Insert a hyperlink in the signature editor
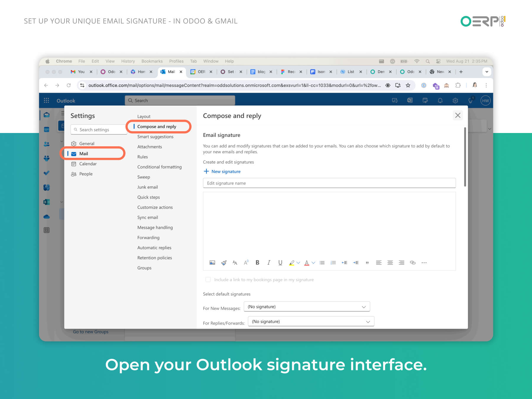This screenshot has height=399, width=532. pyautogui.click(x=413, y=262)
